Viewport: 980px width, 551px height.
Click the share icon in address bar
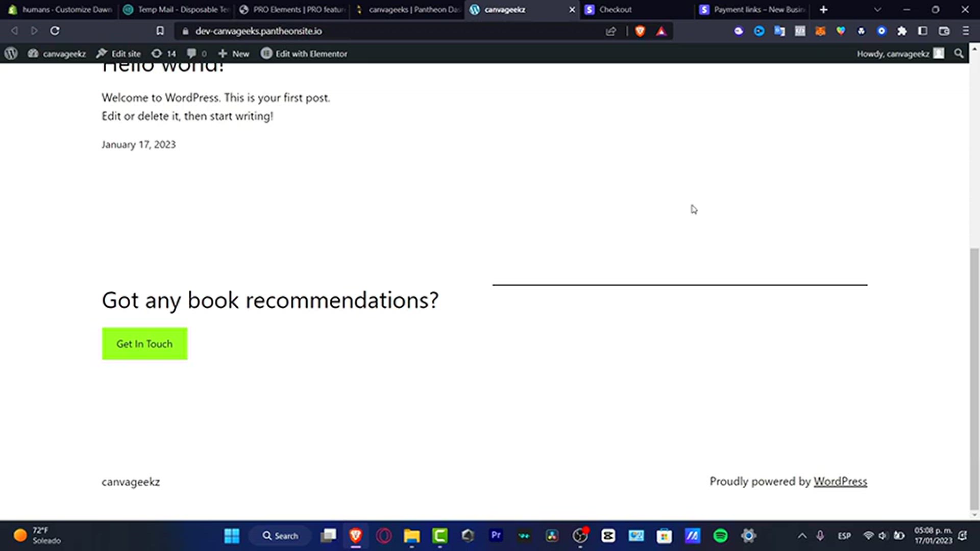tap(611, 31)
